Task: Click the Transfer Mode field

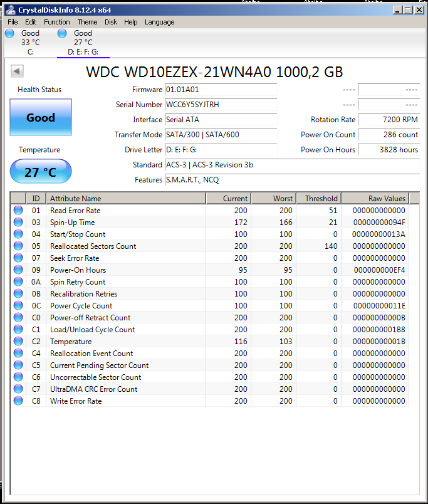Action: click(x=221, y=135)
